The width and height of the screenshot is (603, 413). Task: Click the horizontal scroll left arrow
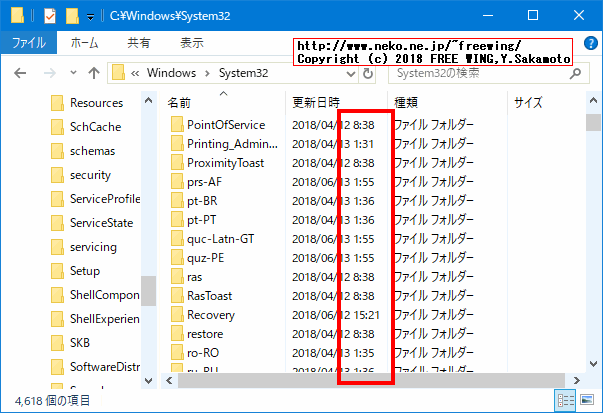[169, 380]
